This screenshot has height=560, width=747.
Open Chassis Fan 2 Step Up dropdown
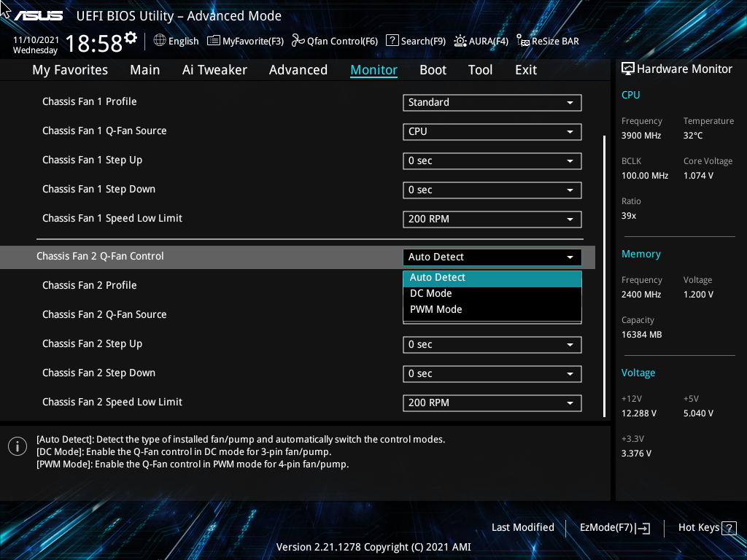pyautogui.click(x=492, y=345)
